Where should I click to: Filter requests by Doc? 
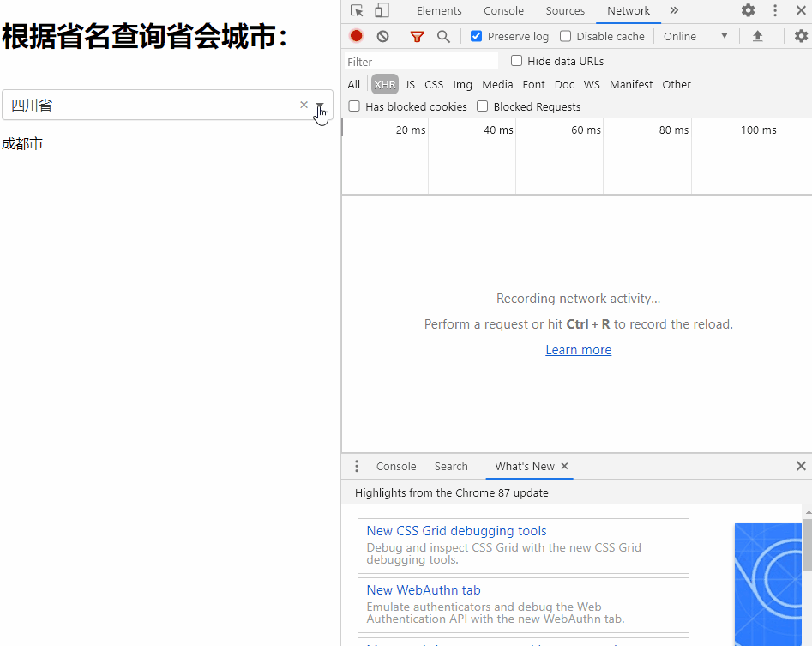tap(564, 84)
